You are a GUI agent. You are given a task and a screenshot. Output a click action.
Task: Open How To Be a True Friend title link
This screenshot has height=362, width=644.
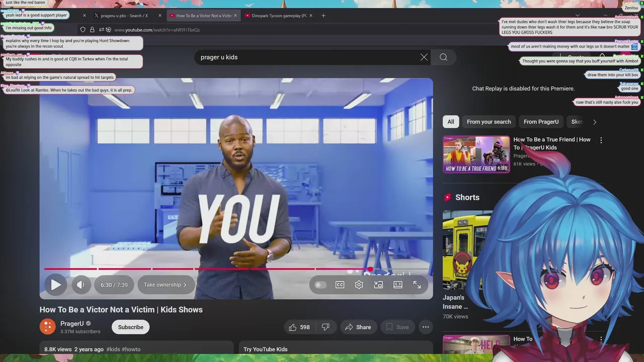point(552,143)
